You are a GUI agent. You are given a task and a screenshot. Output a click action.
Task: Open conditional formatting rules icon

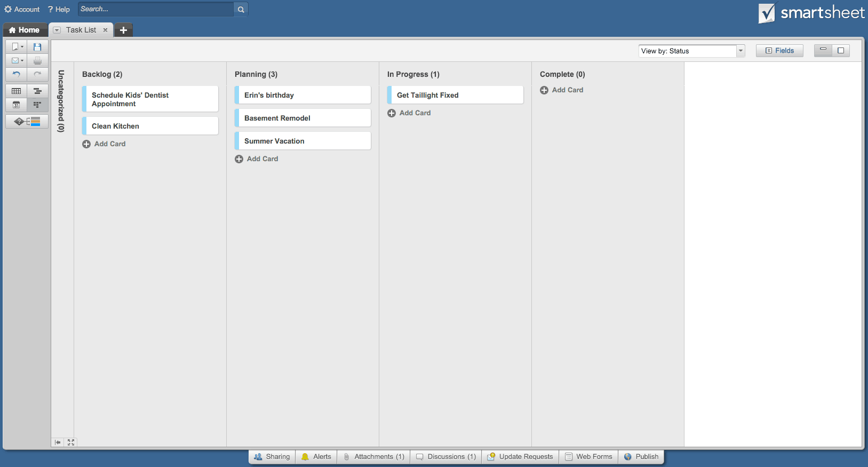pyautogui.click(x=27, y=122)
